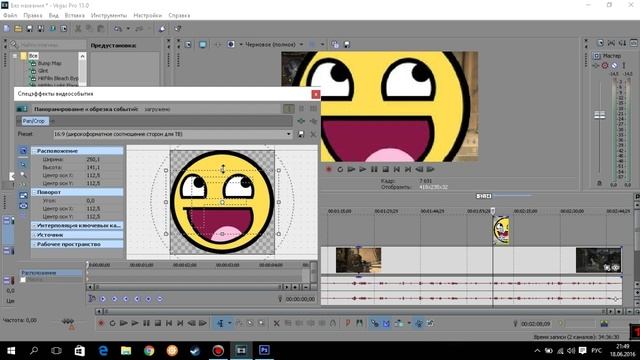Click the Undo arrow in main toolbar
Viewport: 640px width, 360px height.
pyautogui.click(x=118, y=29)
